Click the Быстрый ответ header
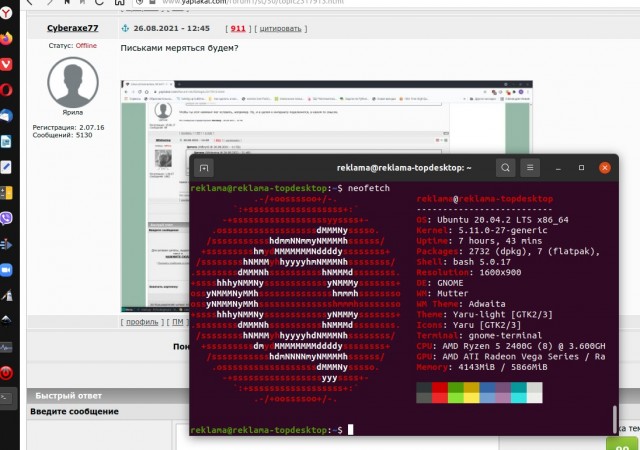The height and width of the screenshot is (450, 640). coord(69,396)
